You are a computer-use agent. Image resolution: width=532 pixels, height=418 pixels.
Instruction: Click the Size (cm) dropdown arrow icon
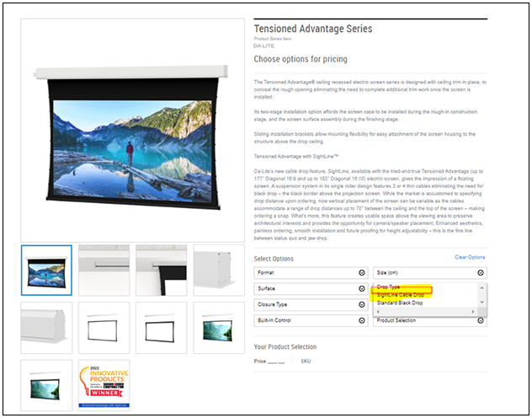point(481,273)
